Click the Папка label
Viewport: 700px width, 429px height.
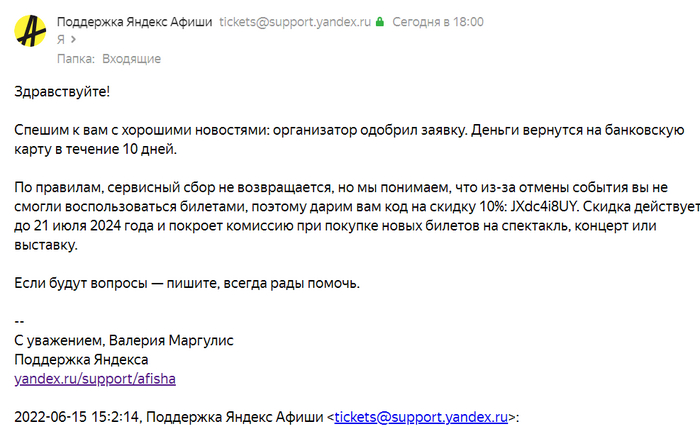(76, 59)
